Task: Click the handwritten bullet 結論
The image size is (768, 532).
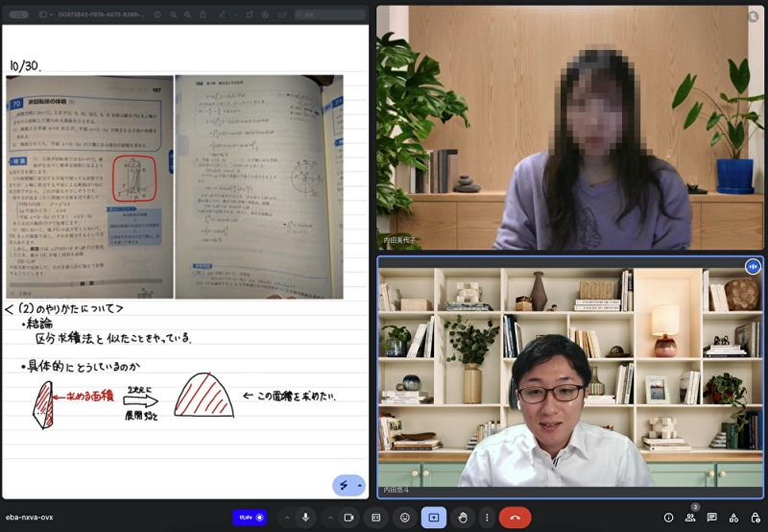Action: click(37, 324)
